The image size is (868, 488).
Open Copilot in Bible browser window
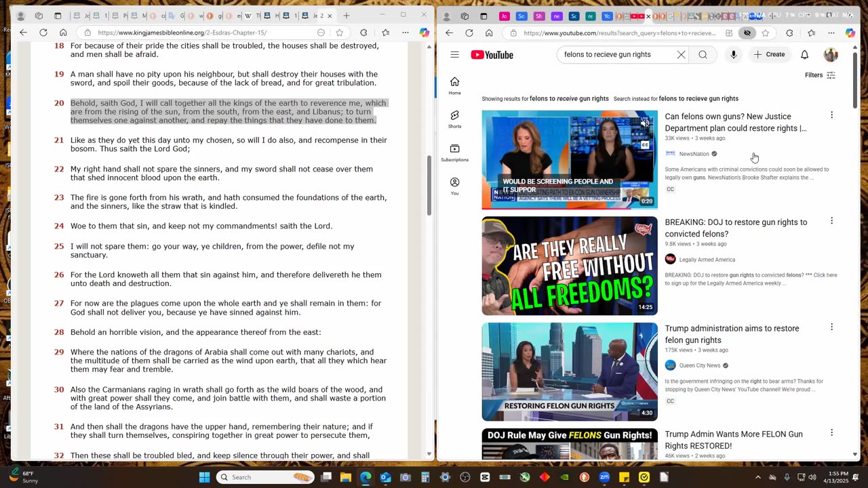point(425,32)
